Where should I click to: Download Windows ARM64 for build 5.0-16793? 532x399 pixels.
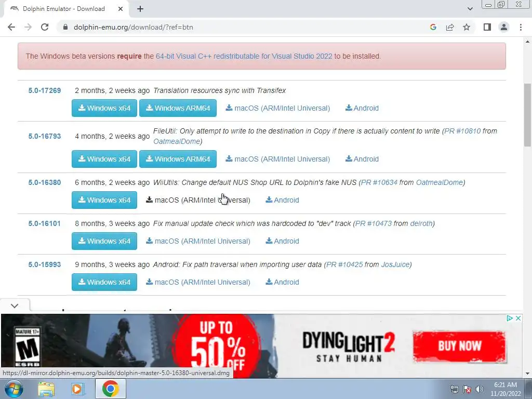(x=178, y=159)
